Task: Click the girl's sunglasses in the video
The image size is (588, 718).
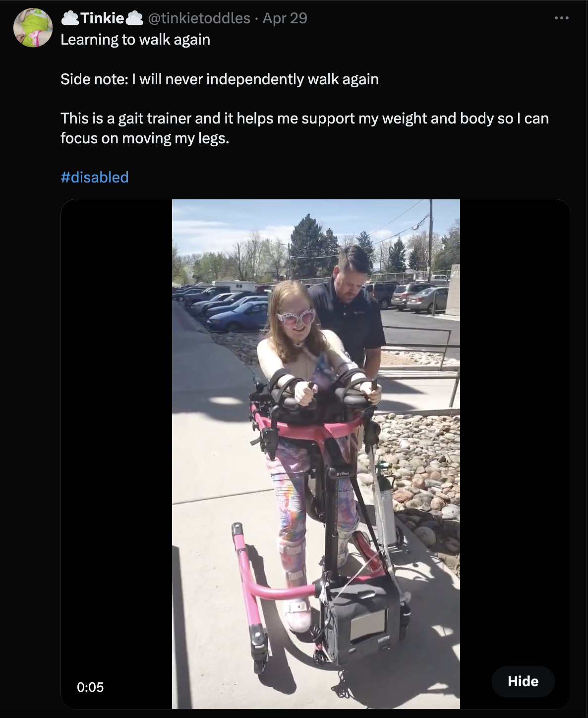Action: pos(296,316)
